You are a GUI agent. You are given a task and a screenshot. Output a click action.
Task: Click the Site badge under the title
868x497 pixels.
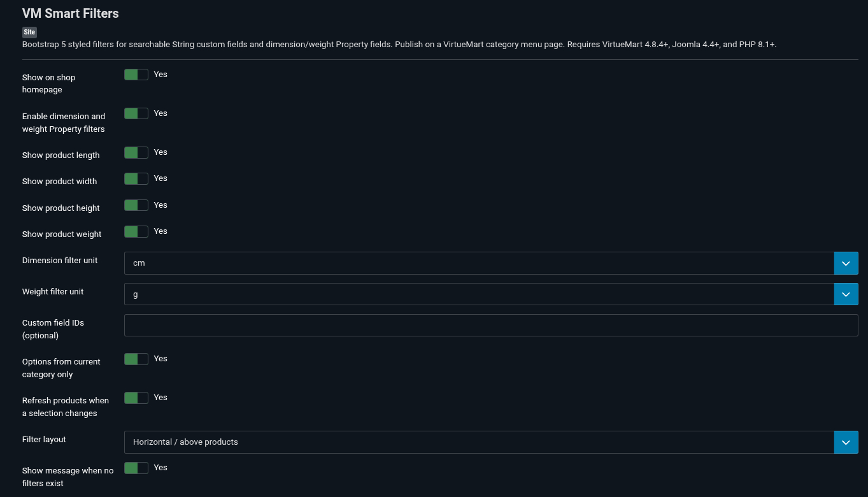[29, 32]
